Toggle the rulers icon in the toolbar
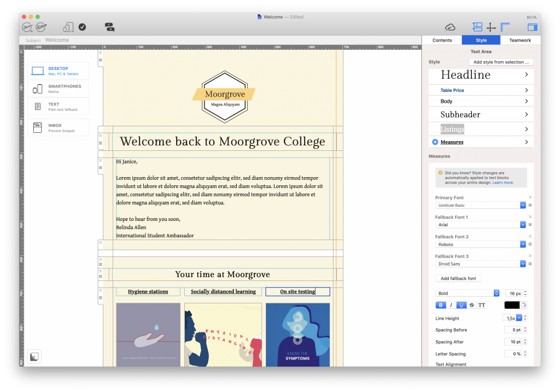Viewport: 560px width, 392px height. click(x=505, y=27)
